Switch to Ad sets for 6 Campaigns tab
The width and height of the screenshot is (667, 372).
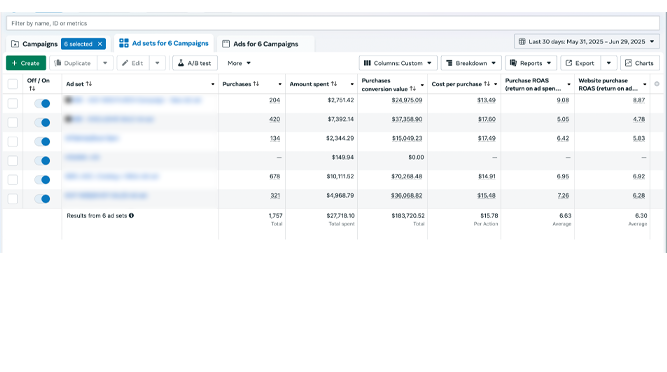(164, 43)
